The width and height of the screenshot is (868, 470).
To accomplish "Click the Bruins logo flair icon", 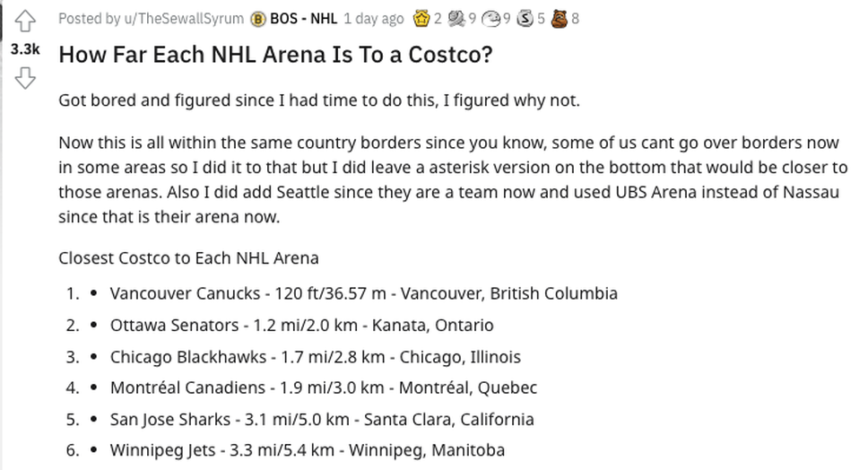I will pyautogui.click(x=257, y=18).
